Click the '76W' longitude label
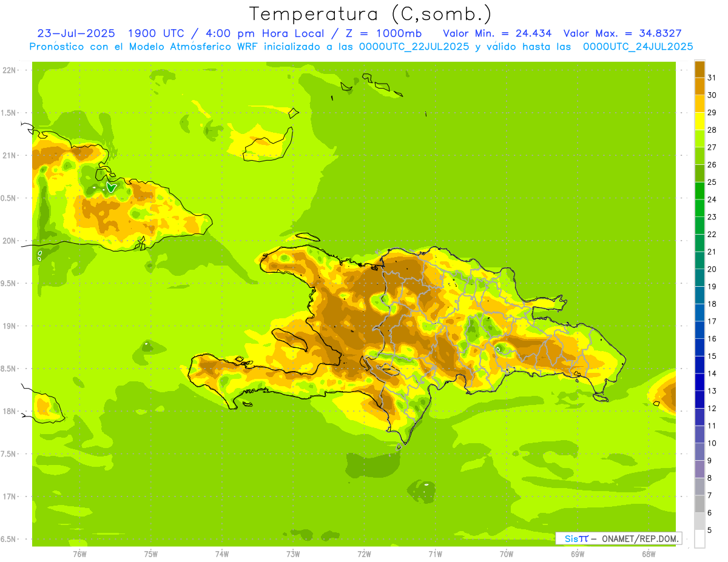This screenshot has height=562, width=728. click(80, 554)
